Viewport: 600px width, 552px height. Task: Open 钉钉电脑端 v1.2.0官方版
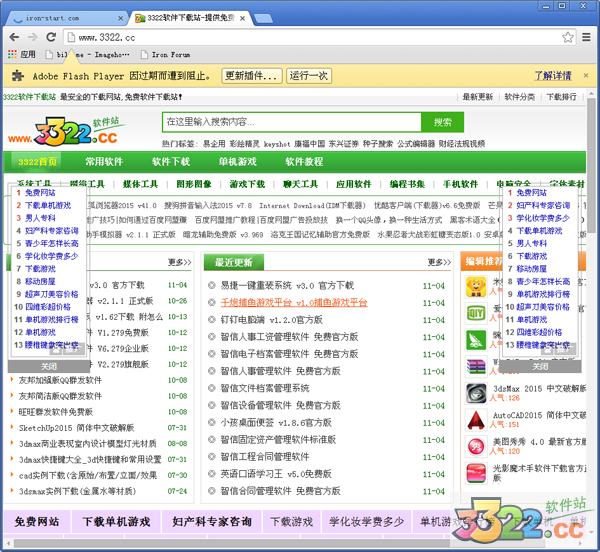(x=272, y=320)
